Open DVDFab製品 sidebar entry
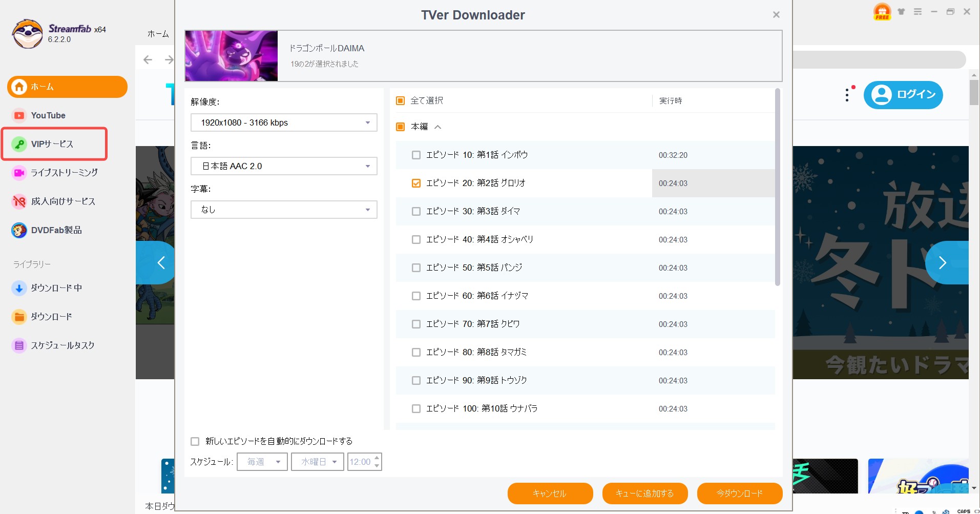Screen dimensions: 980x514 point(56,230)
